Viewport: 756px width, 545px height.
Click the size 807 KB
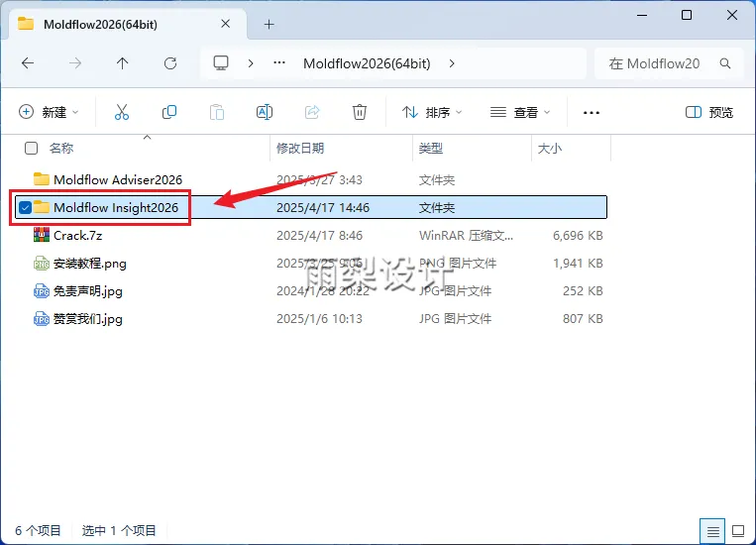pyautogui.click(x=583, y=319)
